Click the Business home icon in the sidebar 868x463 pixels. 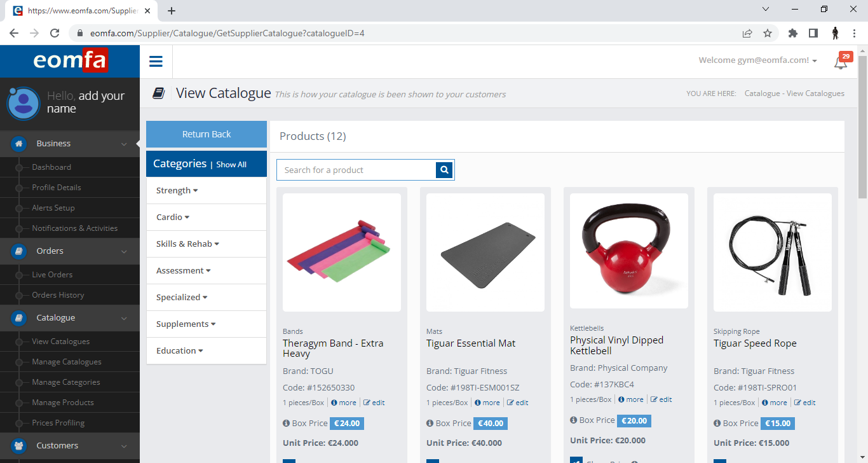[x=19, y=144]
